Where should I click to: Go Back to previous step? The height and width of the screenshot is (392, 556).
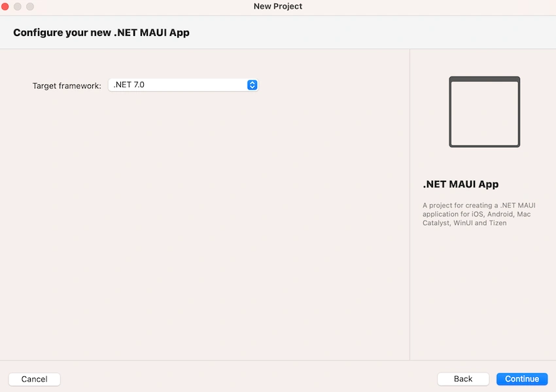pos(462,379)
